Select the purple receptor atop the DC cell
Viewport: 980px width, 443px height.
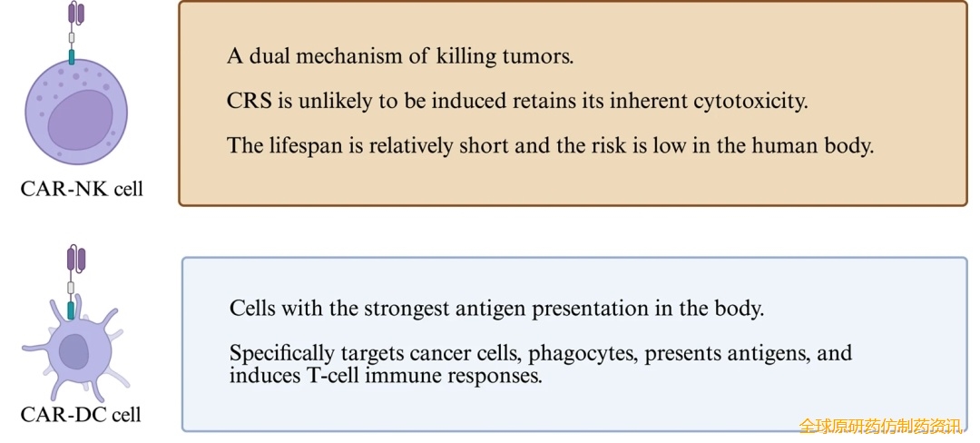(76, 259)
